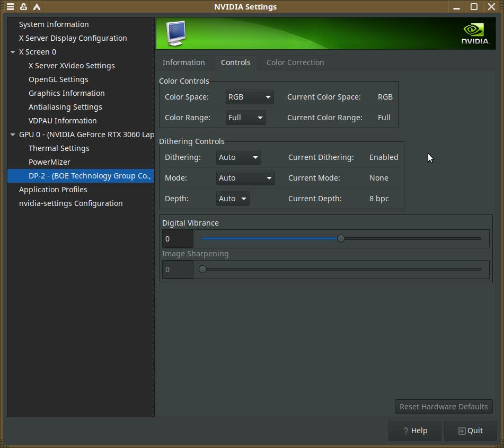
Task: Collapse the X Screen 0 tree node
Action: tap(13, 52)
